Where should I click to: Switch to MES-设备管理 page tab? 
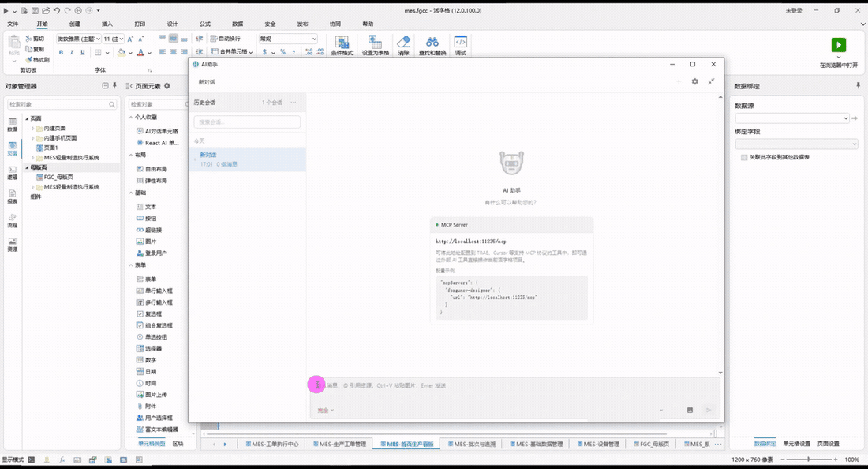[x=597, y=444]
